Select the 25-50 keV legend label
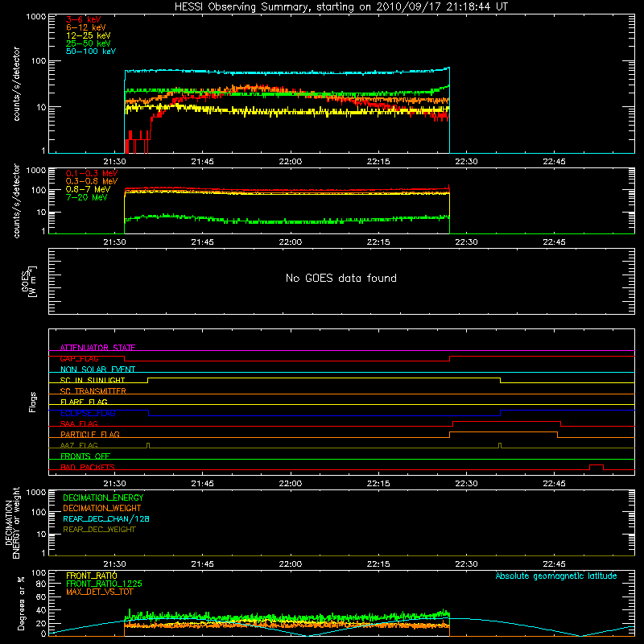This screenshot has width=644, height=644. click(89, 43)
